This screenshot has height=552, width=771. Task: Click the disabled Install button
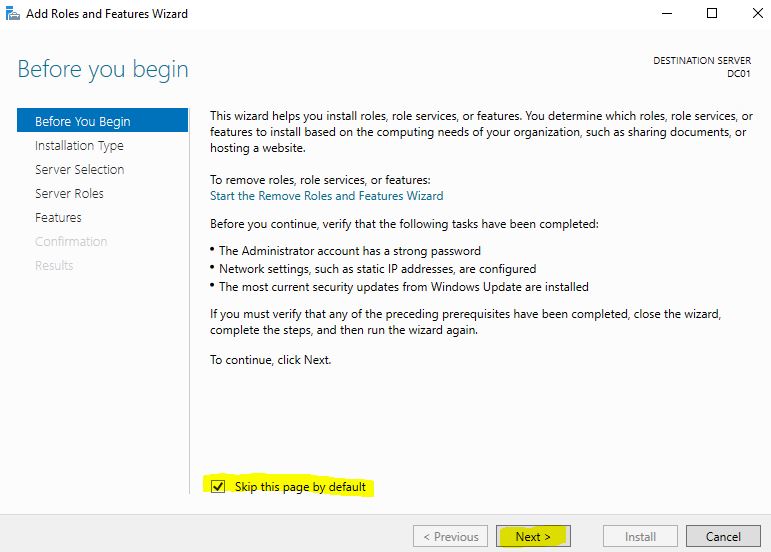point(640,536)
